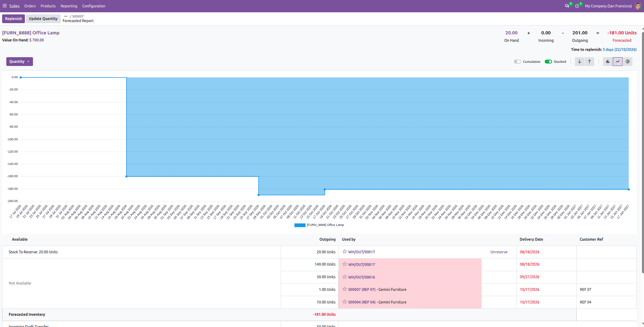The image size is (644, 327).
Task: Click the 20.00 On Hand value
Action: pos(511,33)
